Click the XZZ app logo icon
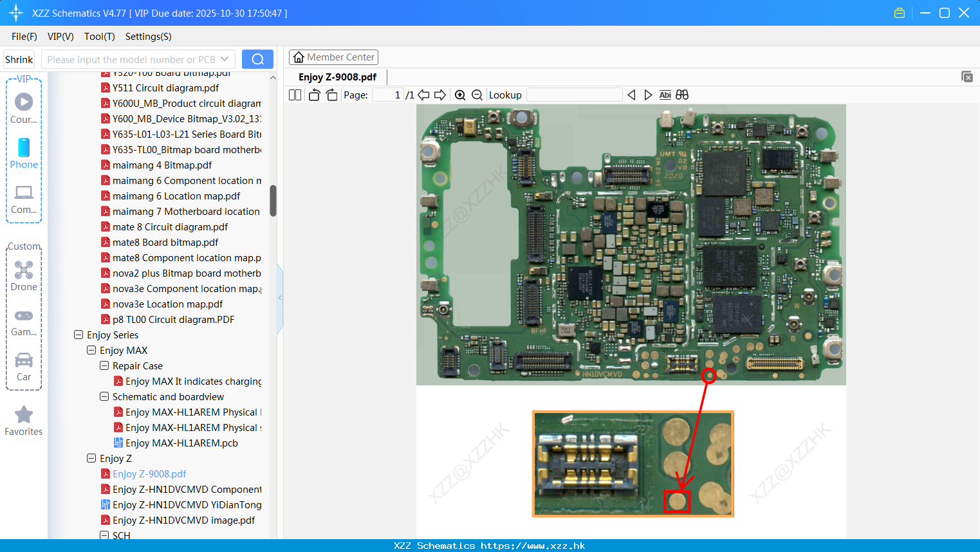The image size is (980, 552). point(15,13)
